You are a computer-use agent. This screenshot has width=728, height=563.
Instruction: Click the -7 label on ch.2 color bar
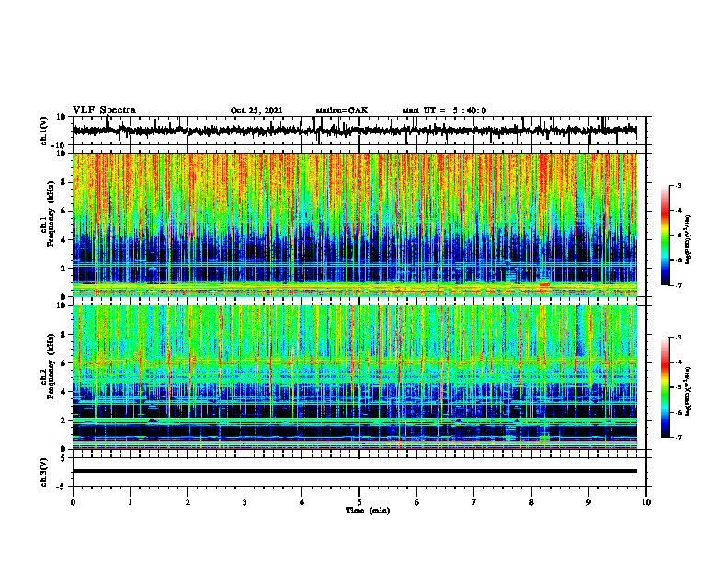coord(678,438)
